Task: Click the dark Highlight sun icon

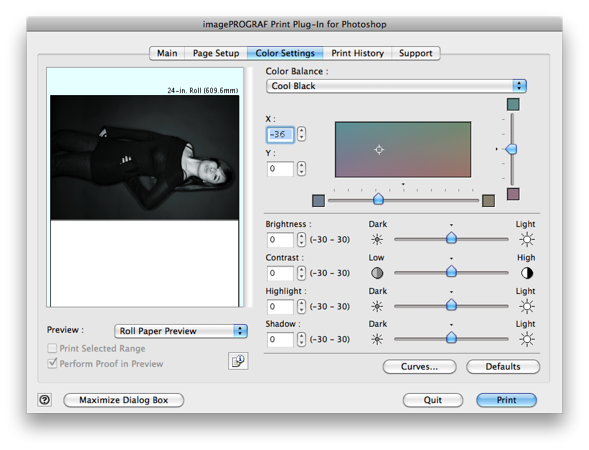Action: coord(377,307)
